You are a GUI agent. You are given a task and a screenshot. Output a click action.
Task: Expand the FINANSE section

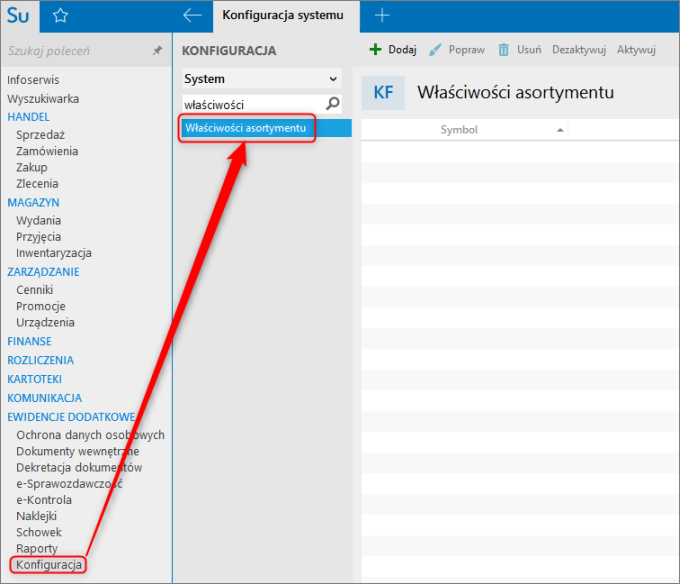pyautogui.click(x=29, y=341)
